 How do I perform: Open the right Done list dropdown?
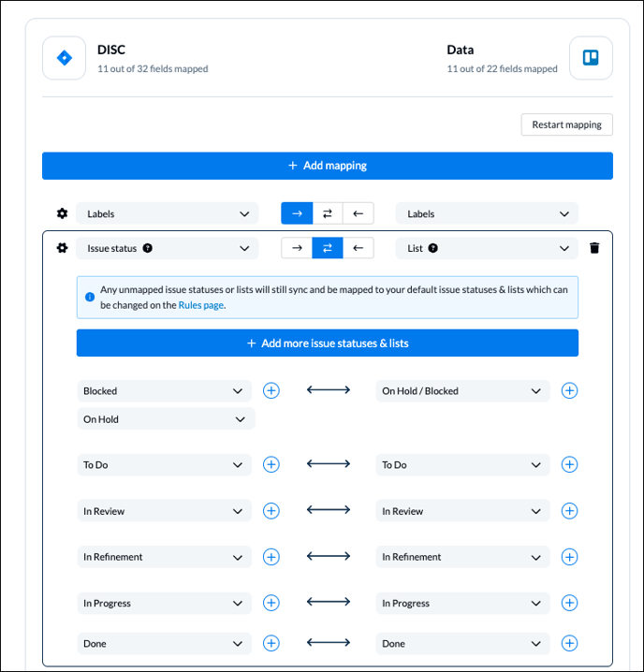click(x=462, y=643)
